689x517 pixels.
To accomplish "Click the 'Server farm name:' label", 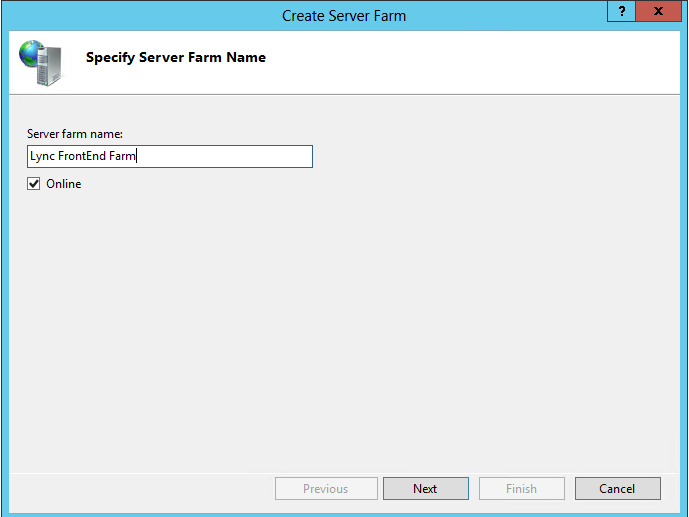I will [75, 134].
